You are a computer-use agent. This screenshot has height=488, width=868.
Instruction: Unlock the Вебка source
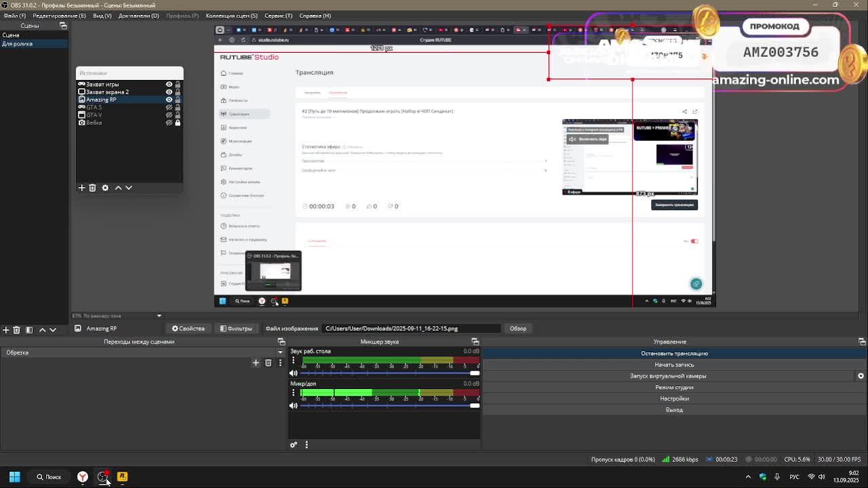click(178, 123)
